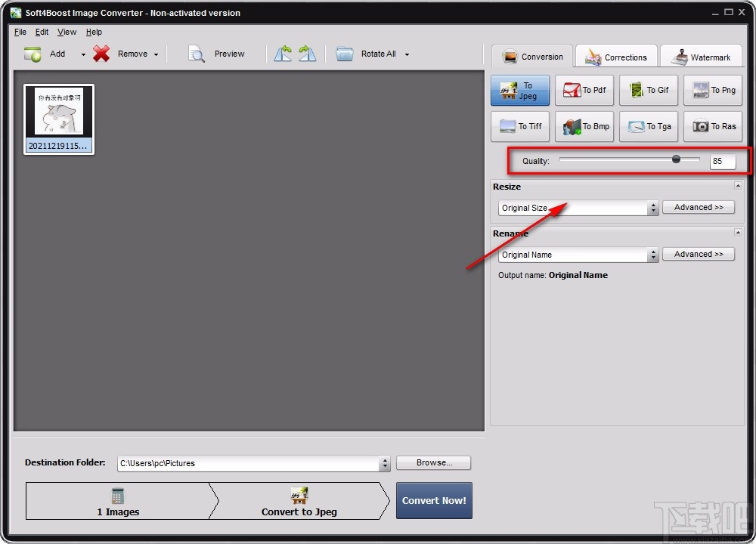Select the To Ras format button
756x544 pixels.
tap(713, 126)
